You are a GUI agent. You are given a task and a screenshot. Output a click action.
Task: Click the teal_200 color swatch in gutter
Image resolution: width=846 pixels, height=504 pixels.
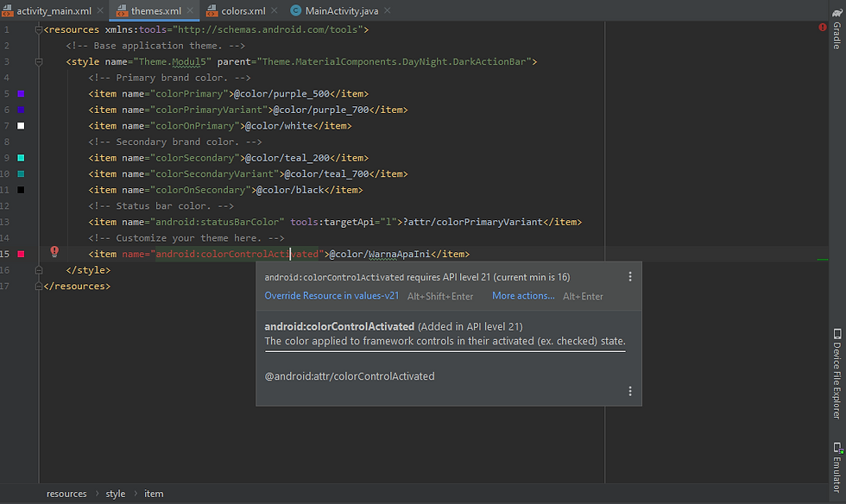click(21, 158)
